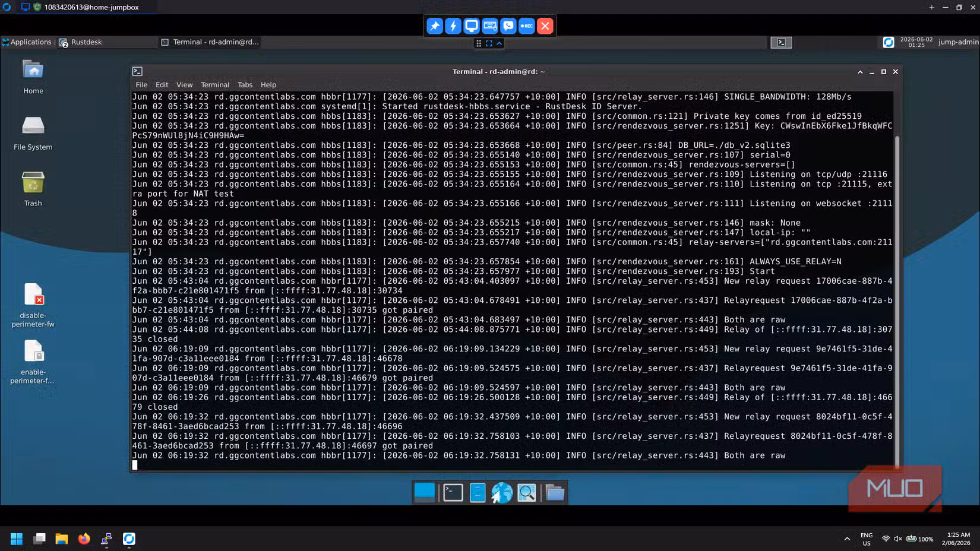Screen dimensions: 980x551
Task: Select the enable-perimeter-f... desktop file
Action: pos(33,362)
